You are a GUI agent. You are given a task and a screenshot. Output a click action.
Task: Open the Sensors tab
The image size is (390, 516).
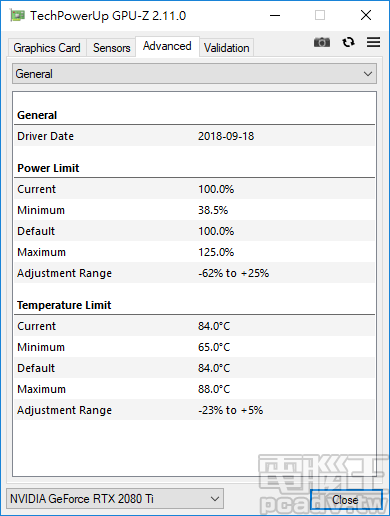point(111,48)
